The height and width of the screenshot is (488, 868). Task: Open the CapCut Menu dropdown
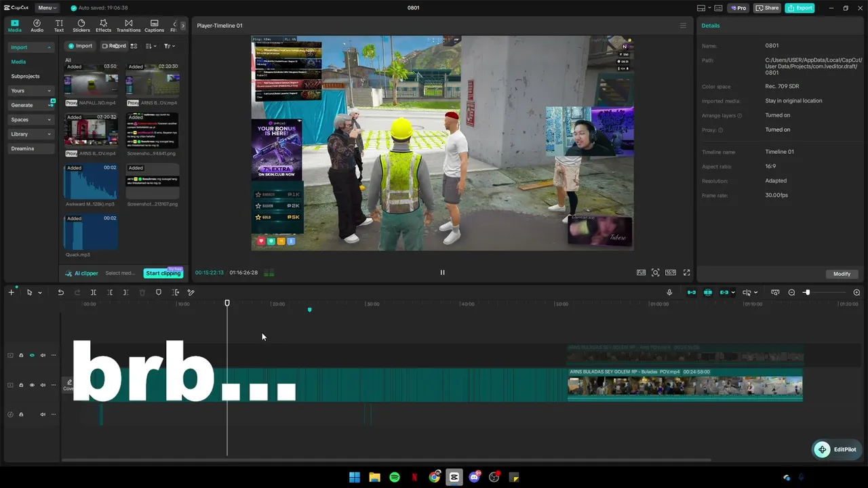[x=47, y=7]
